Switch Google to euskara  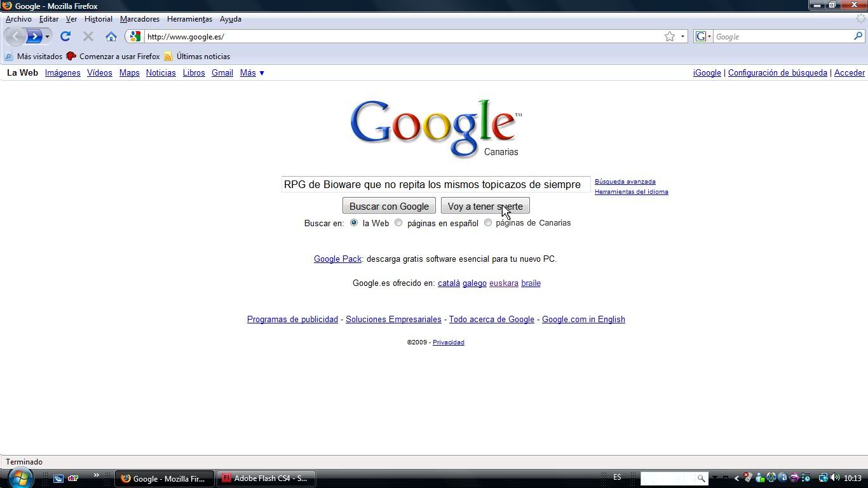(x=504, y=283)
